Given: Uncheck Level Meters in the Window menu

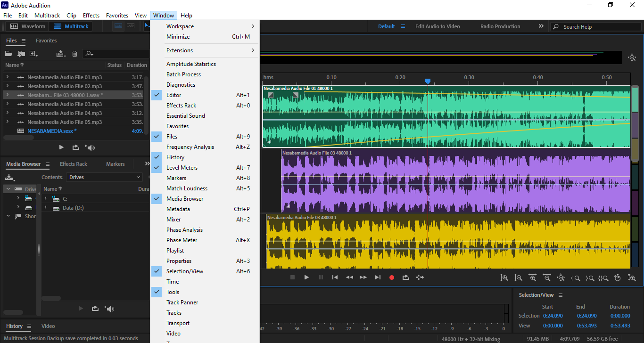Looking at the screenshot, I should tap(182, 168).
